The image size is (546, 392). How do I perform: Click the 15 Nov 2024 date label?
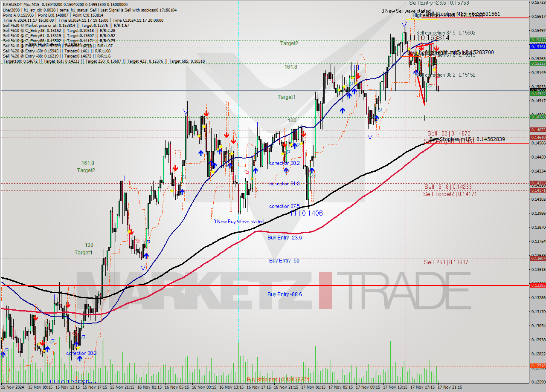(12, 388)
